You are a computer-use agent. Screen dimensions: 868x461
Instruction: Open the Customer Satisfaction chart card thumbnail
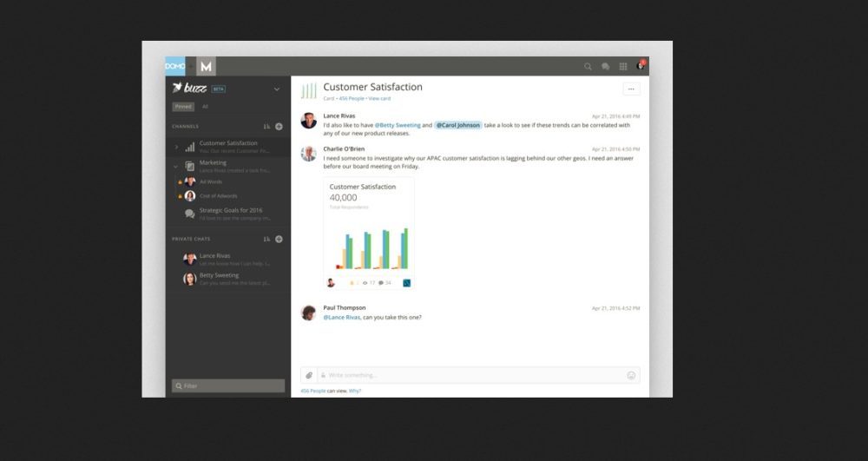click(x=369, y=233)
